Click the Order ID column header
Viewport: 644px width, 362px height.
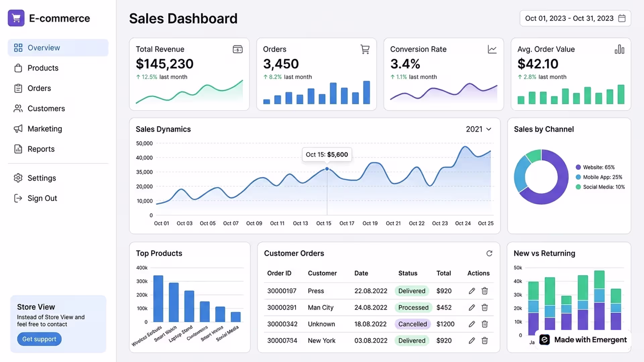(x=279, y=273)
